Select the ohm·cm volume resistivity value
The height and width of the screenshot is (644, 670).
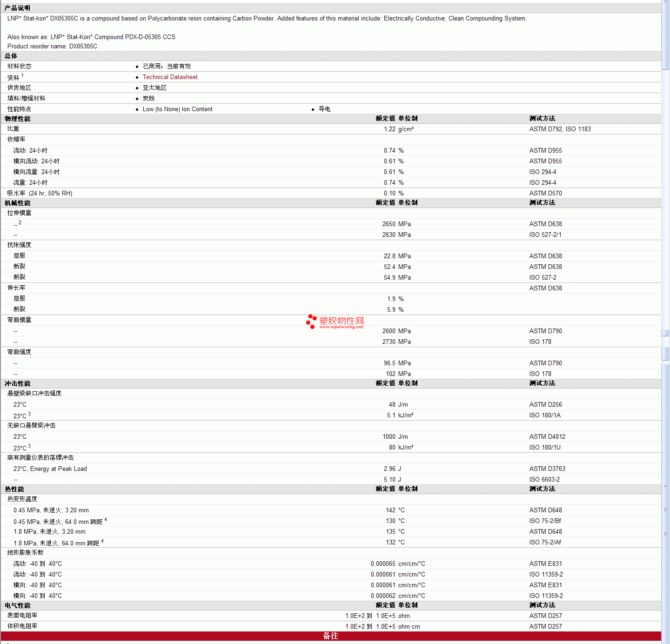(x=382, y=627)
